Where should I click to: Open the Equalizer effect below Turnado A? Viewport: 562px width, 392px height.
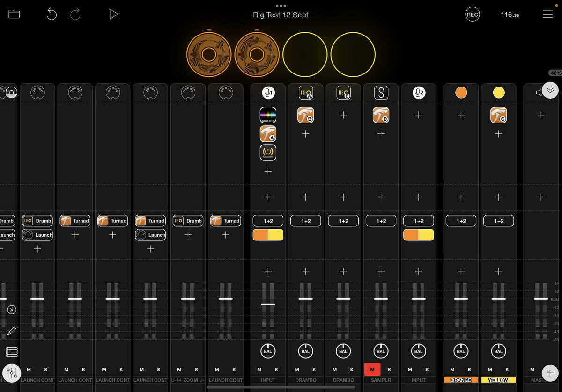(x=268, y=152)
